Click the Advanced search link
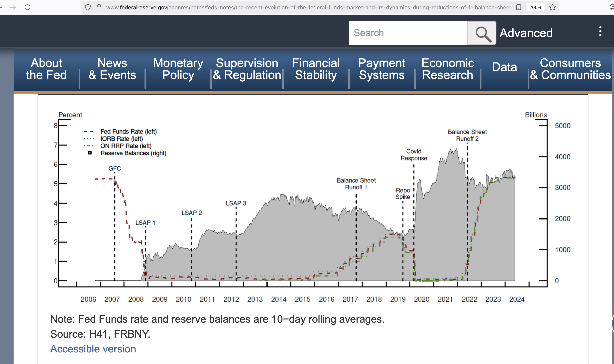Viewport: 614px width, 364px height. coord(526,33)
